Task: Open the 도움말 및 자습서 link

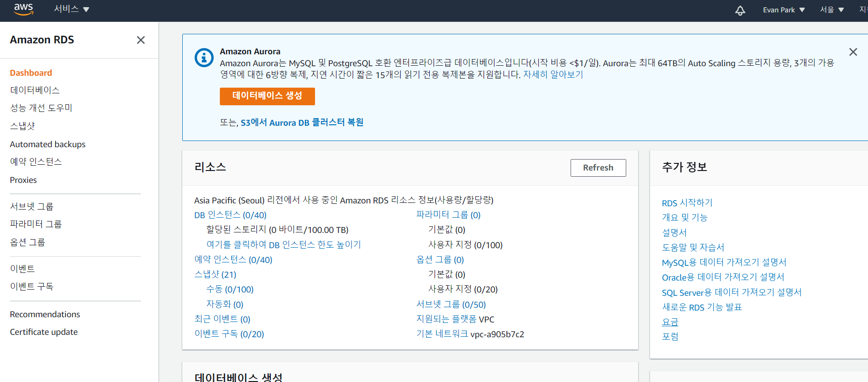Action: coord(693,247)
